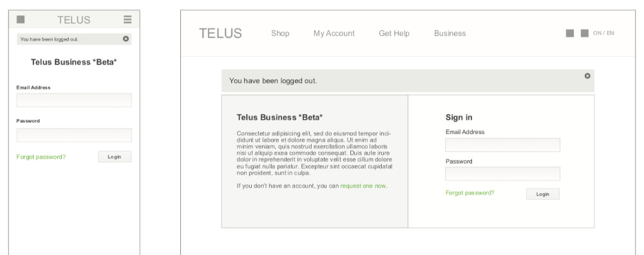The width and height of the screenshot is (644, 255).
Task: Click the gray square icon left of mobile TELUS
Action: point(21,19)
